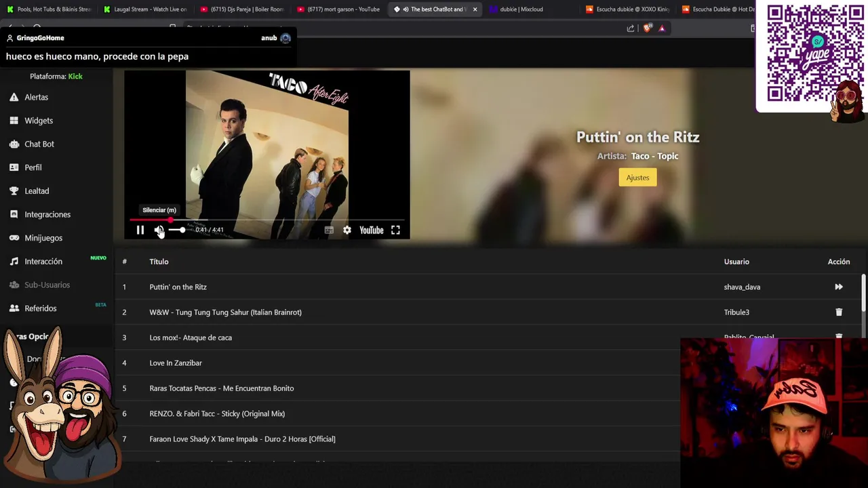Click user shava_dava in the queue

[x=742, y=287]
